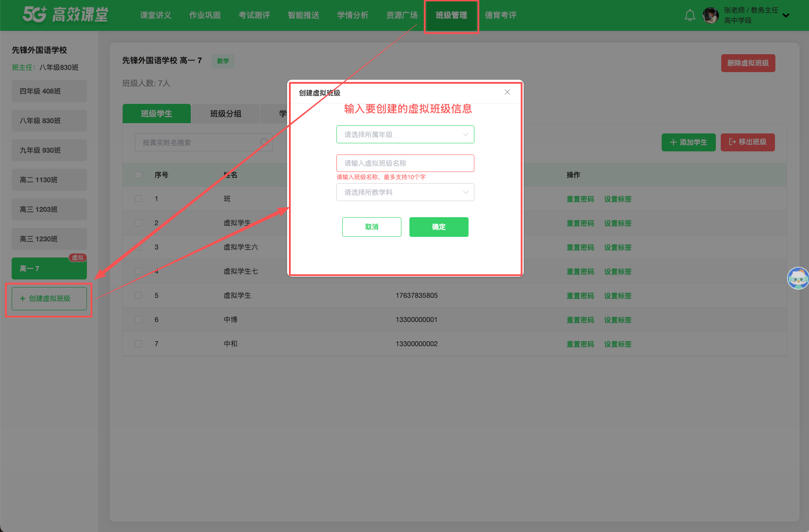The width and height of the screenshot is (809, 532).
Task: Switch to the 班级学生 tab
Action: tap(157, 114)
